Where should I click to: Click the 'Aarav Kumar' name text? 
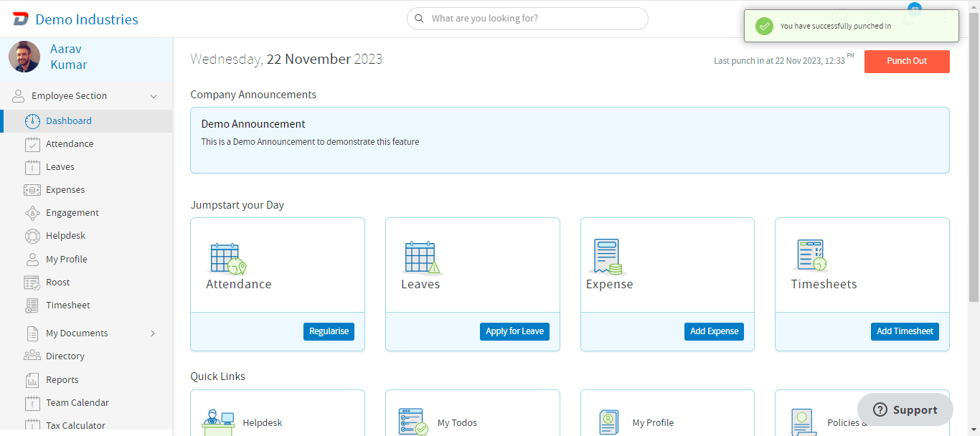(69, 57)
